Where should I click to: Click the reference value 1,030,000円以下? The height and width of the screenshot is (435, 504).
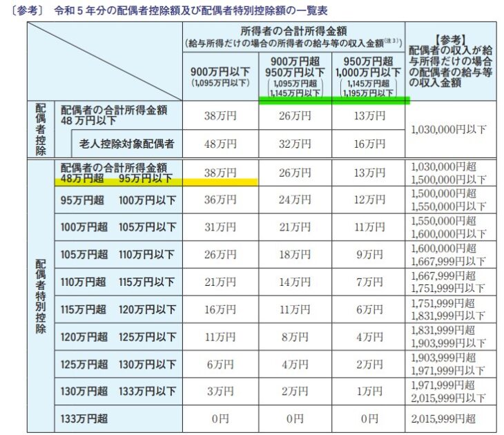click(449, 130)
